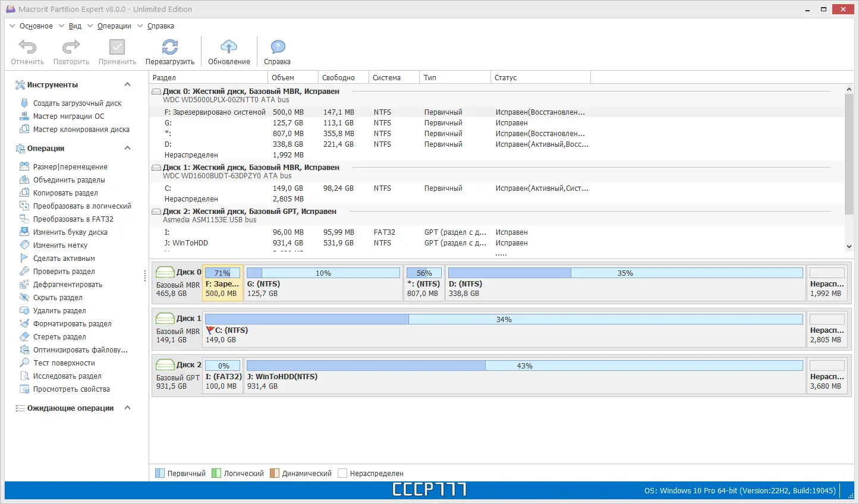Screen dimensions: 859x504
Task: Launch Мастер клонирования диска
Action: pos(75,129)
